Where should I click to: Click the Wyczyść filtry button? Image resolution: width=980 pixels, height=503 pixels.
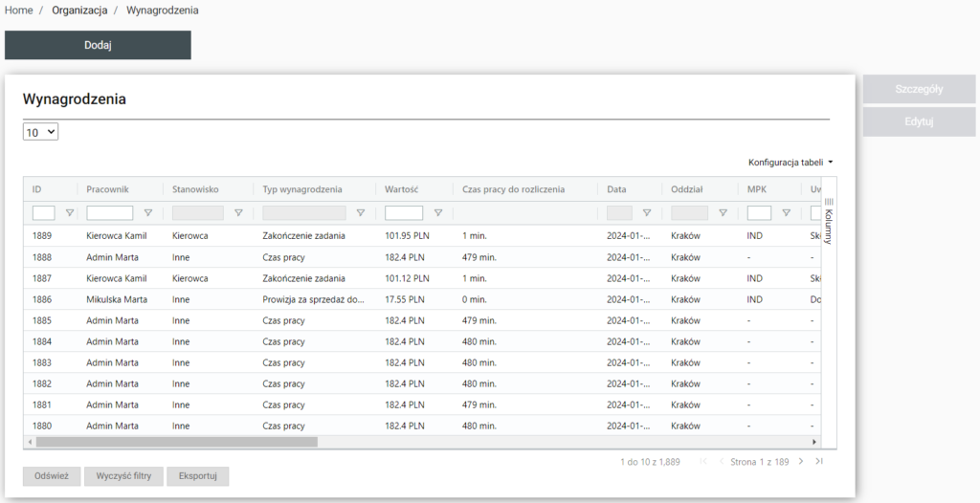[x=123, y=476]
